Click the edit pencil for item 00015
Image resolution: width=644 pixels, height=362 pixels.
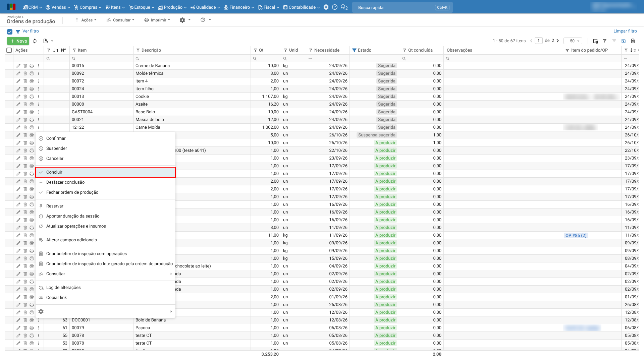click(x=18, y=66)
